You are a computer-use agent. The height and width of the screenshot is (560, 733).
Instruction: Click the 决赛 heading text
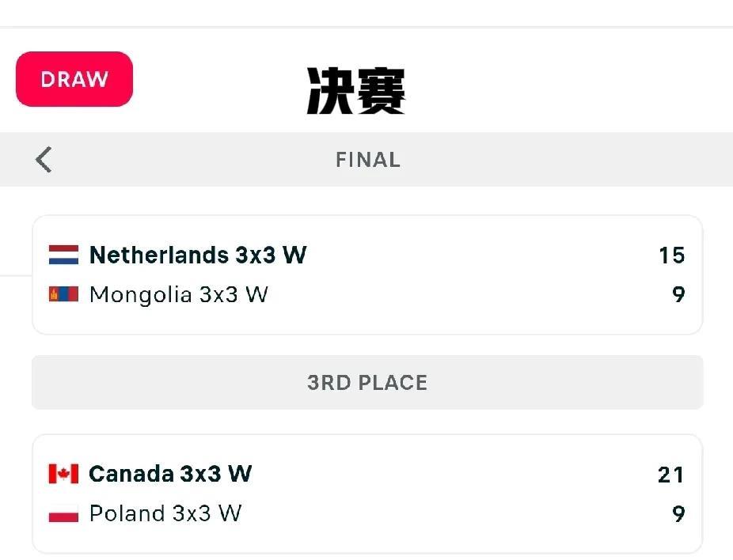pos(355,91)
